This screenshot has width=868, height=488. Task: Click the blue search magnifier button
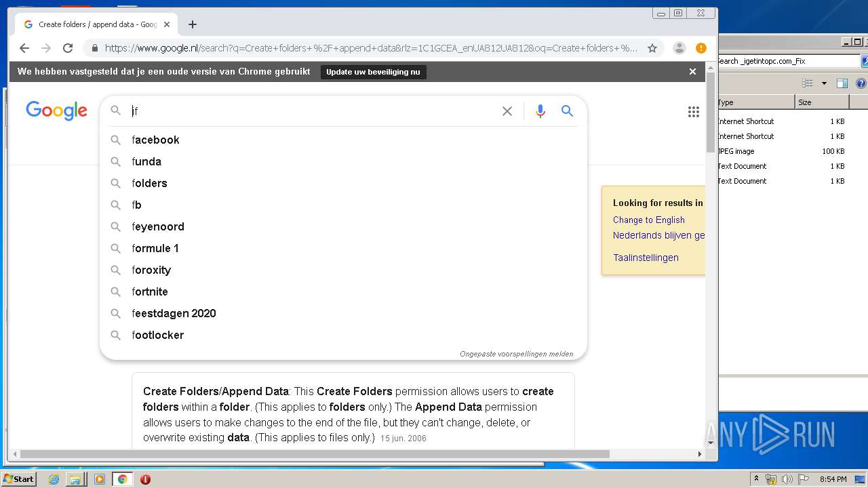(568, 111)
